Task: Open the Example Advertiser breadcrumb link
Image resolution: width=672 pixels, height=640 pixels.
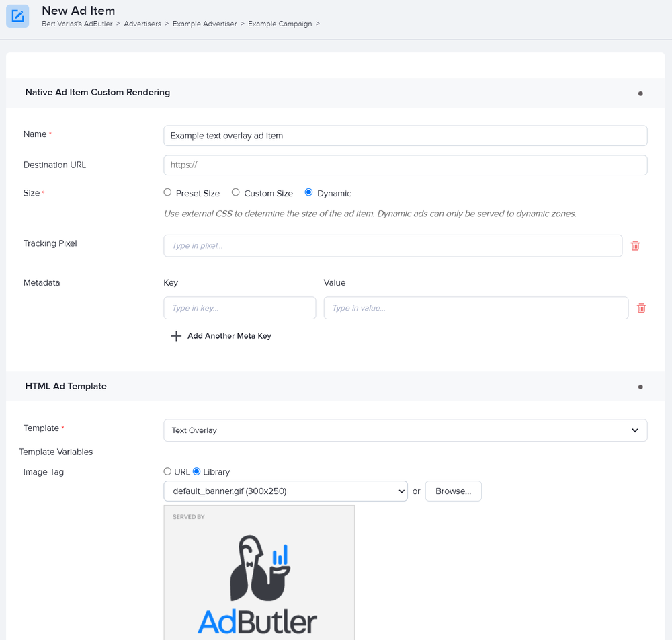Action: 204,24
